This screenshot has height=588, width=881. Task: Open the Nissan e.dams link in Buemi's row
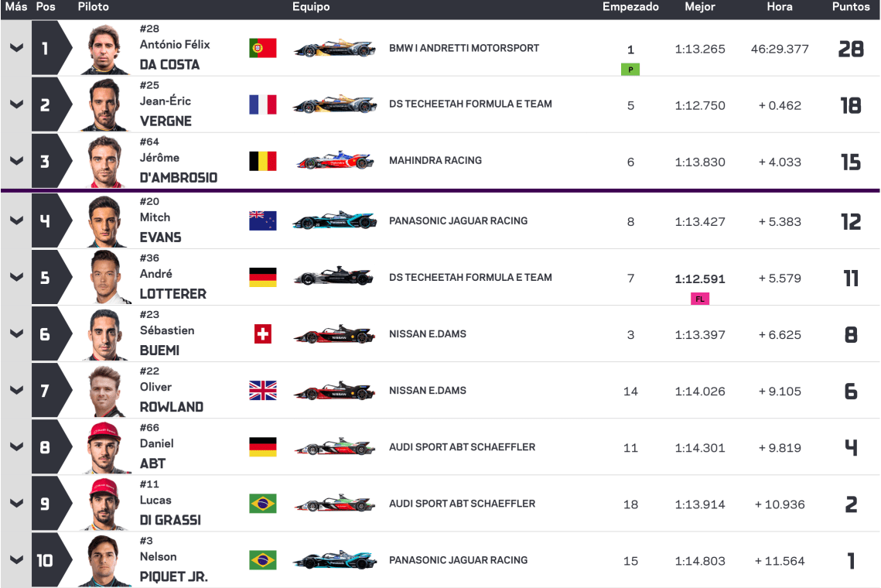pyautogui.click(x=428, y=334)
